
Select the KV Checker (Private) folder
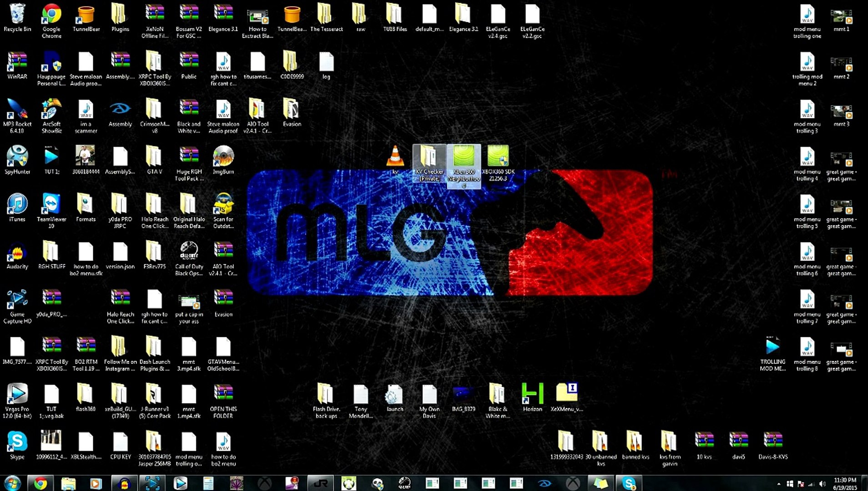point(429,163)
